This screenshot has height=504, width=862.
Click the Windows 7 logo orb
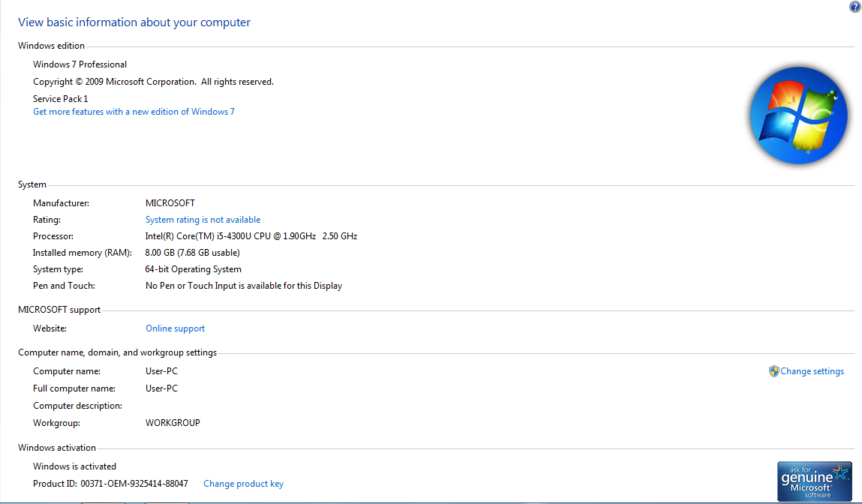(798, 115)
